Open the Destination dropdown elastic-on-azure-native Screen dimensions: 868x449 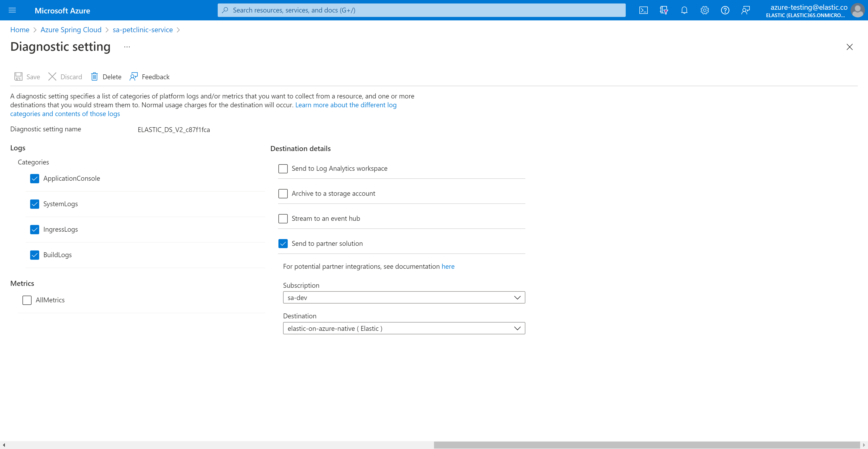coord(404,329)
